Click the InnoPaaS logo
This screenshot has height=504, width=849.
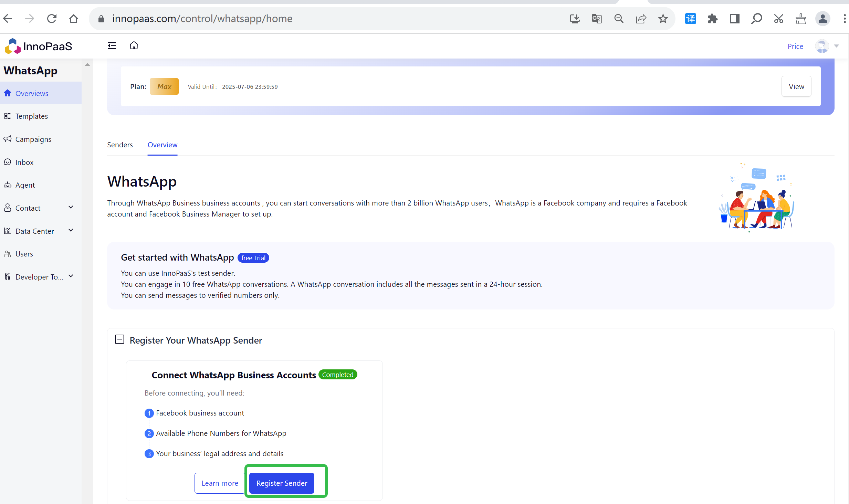click(x=38, y=46)
